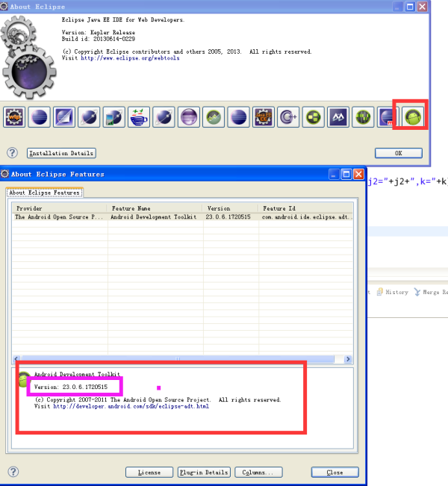This screenshot has height=486, width=448.
Task: Click the green circle with four squares icon
Action: tap(313, 117)
